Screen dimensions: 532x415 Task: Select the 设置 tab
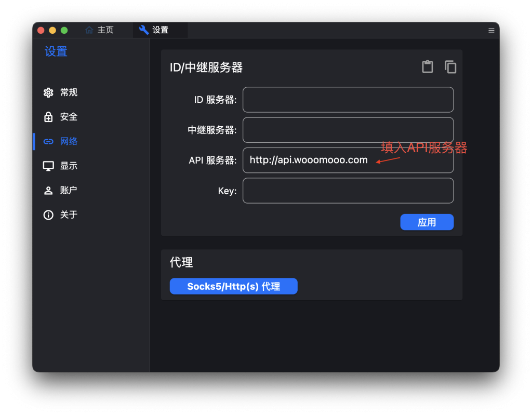(156, 30)
